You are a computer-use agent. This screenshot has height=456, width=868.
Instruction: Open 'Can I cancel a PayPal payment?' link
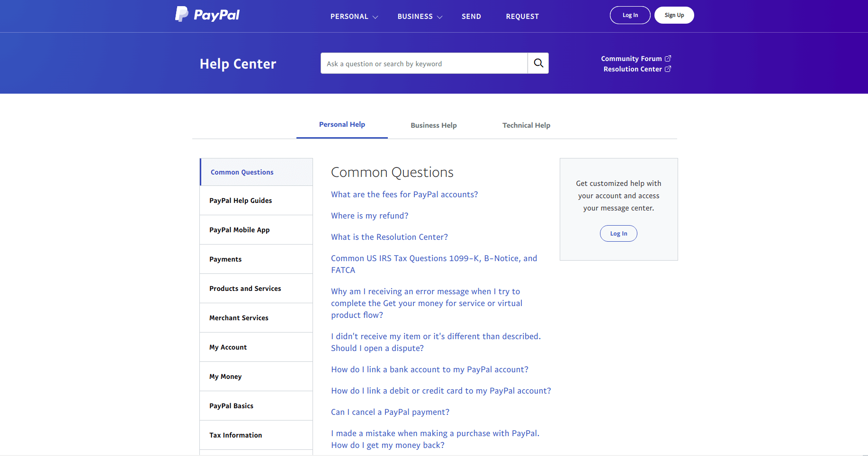[390, 412]
